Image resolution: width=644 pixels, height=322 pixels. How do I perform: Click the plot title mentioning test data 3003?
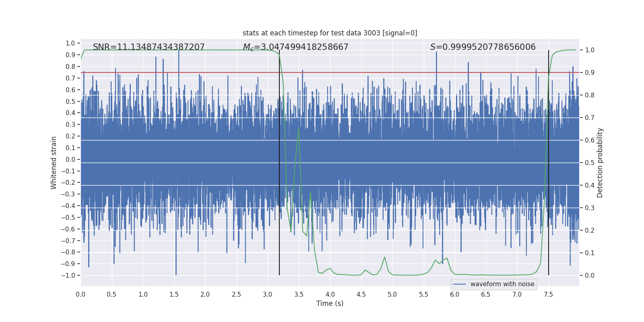[330, 33]
